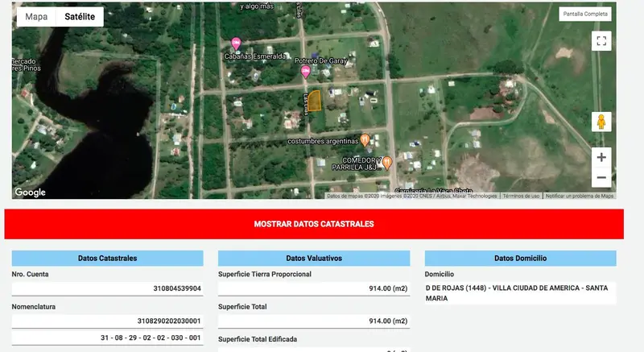Click Nomenclatura value 3108290202030001
Screen dimensions: 644x352
click(108, 321)
